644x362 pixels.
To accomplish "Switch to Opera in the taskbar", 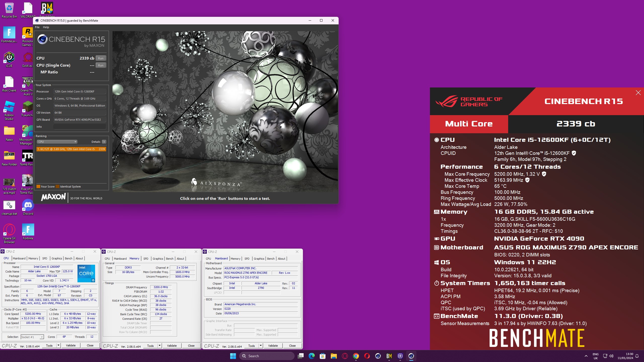I will click(367, 356).
